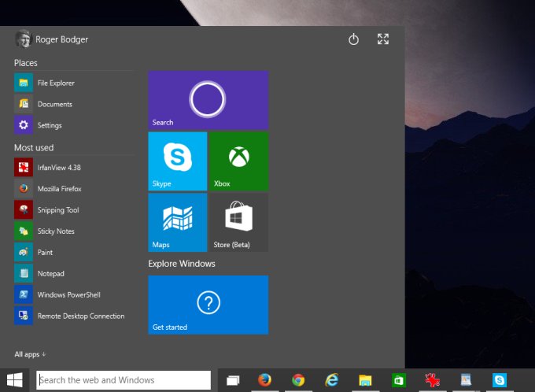Open the Xbox tile

(238, 161)
